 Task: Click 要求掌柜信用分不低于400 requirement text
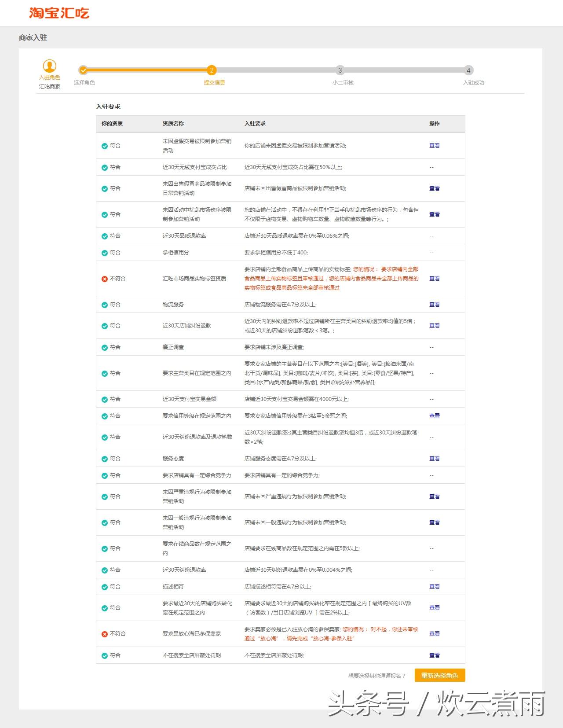pos(276,253)
